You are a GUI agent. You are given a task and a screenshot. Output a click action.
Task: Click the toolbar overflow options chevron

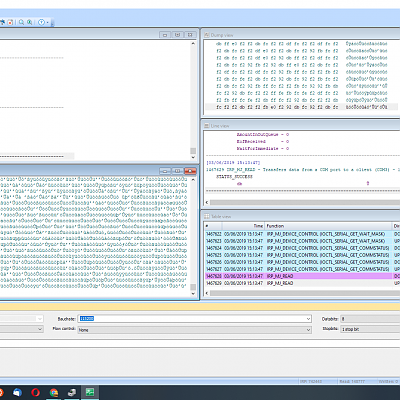point(52,23)
